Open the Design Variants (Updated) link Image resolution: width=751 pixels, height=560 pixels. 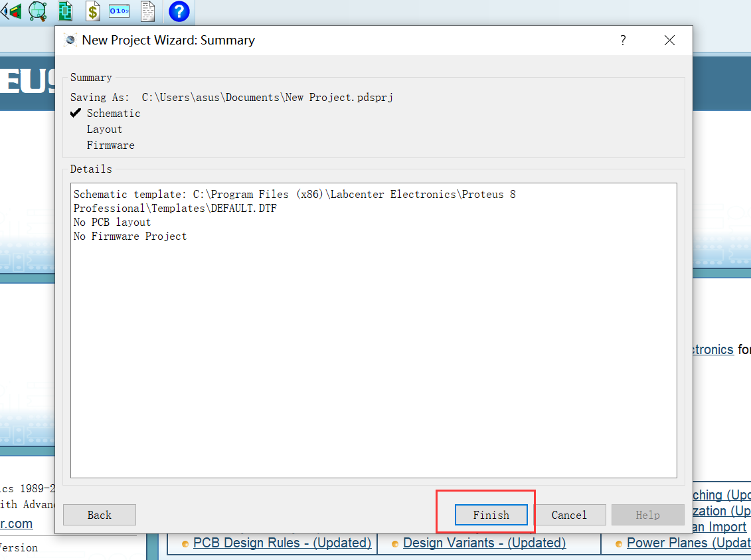coord(484,543)
